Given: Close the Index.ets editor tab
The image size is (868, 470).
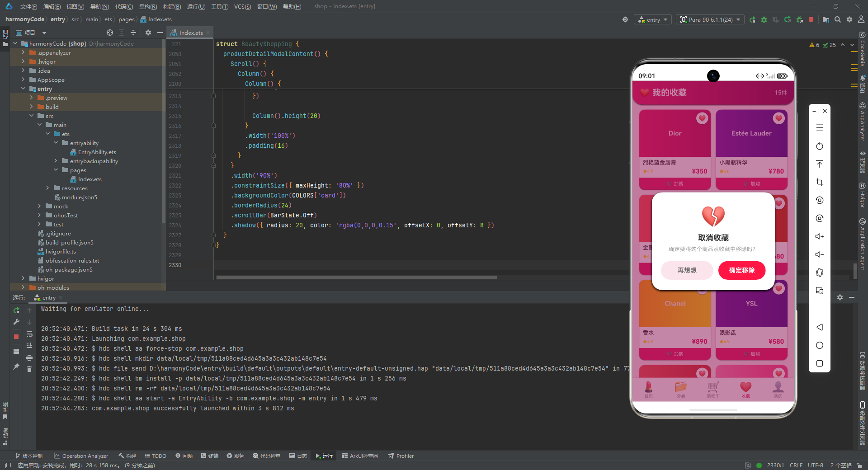Looking at the screenshot, I should point(208,33).
